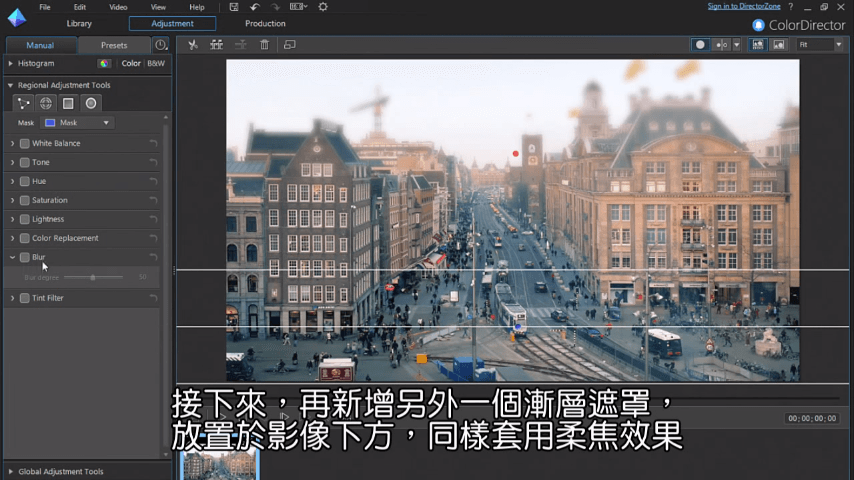Open the Production module
Viewport: 854px width, 480px height.
[265, 24]
